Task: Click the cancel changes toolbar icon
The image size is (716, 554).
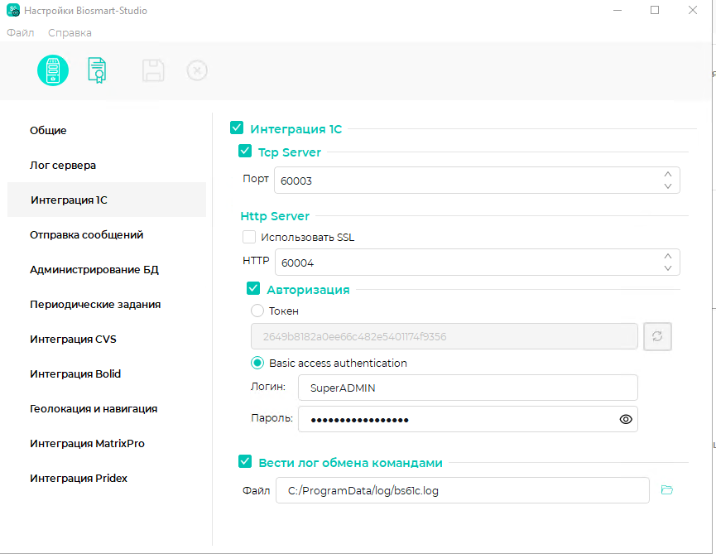Action: point(197,70)
